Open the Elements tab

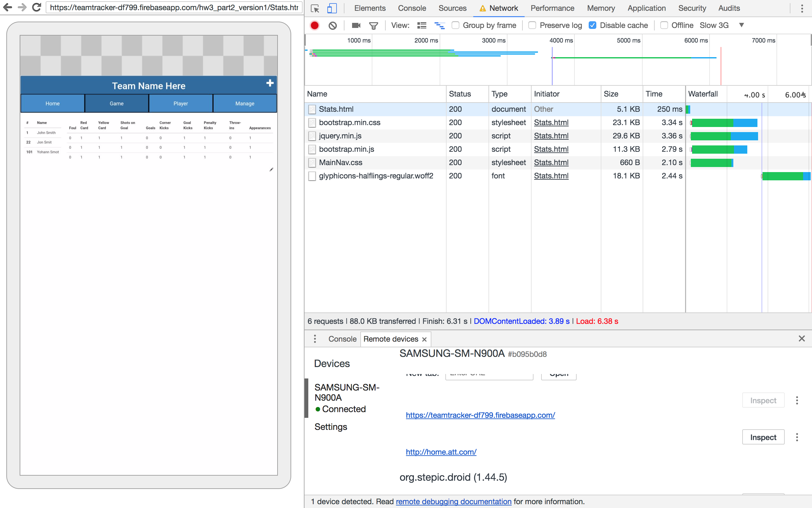tap(370, 8)
